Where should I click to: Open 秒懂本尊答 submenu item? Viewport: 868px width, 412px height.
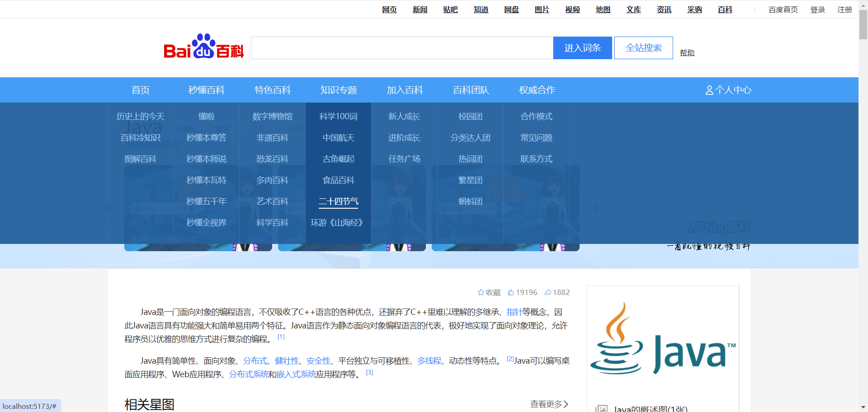[x=207, y=138]
